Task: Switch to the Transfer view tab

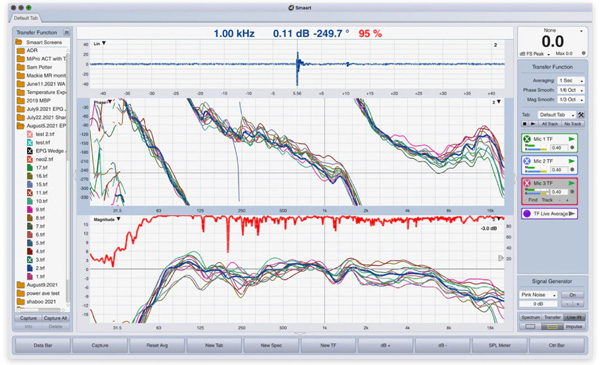Action: click(x=552, y=317)
